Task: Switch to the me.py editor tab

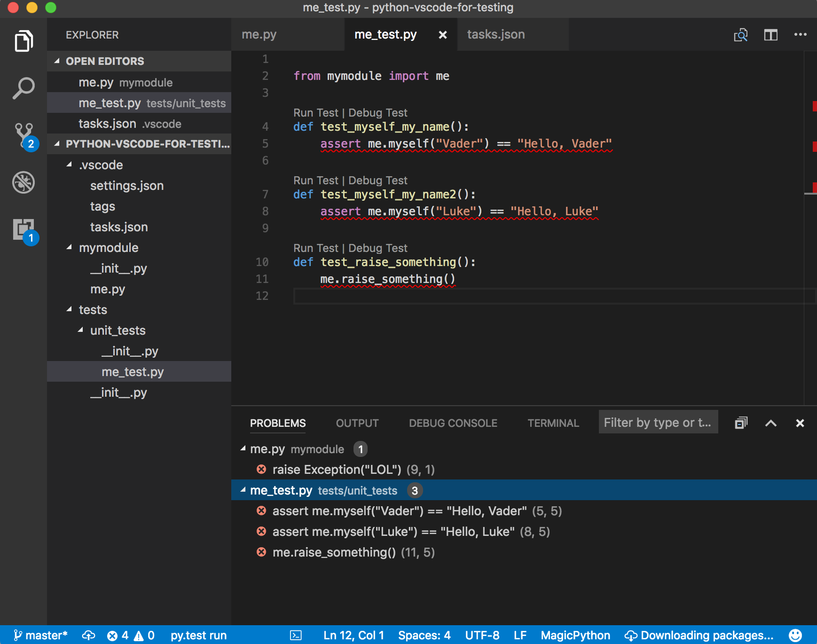Action: [288, 35]
